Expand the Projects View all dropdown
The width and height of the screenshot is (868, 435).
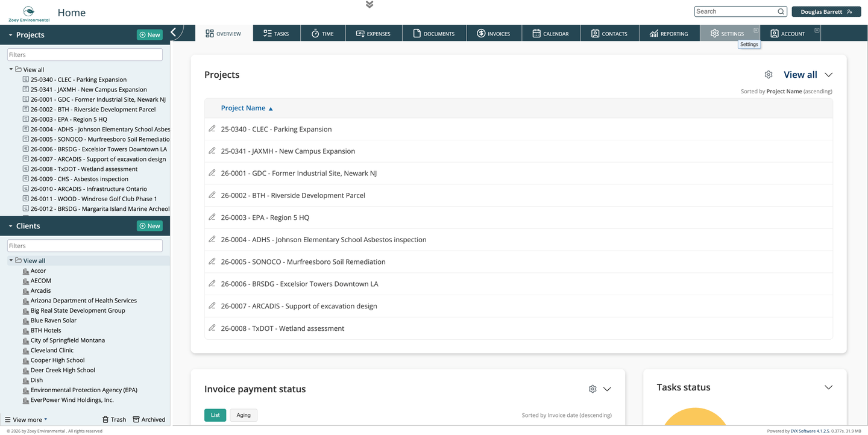(828, 75)
